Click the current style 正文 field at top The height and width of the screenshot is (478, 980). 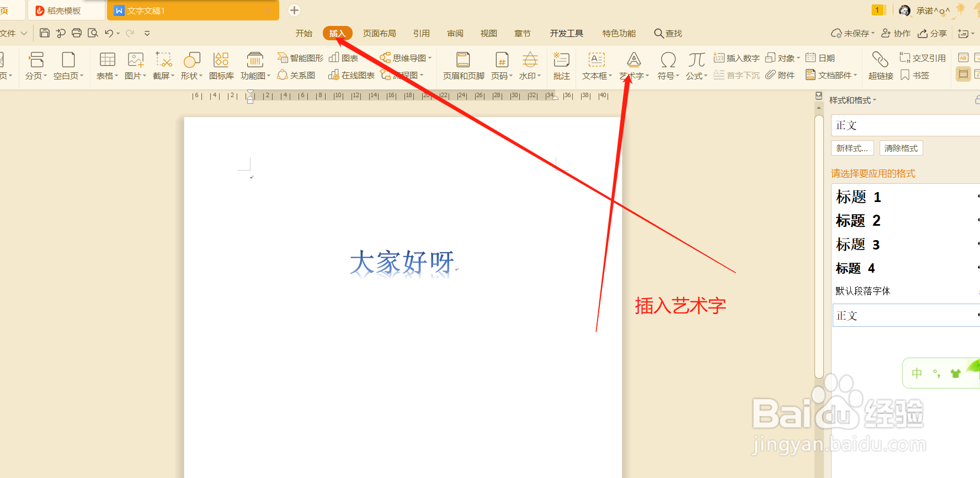point(906,125)
